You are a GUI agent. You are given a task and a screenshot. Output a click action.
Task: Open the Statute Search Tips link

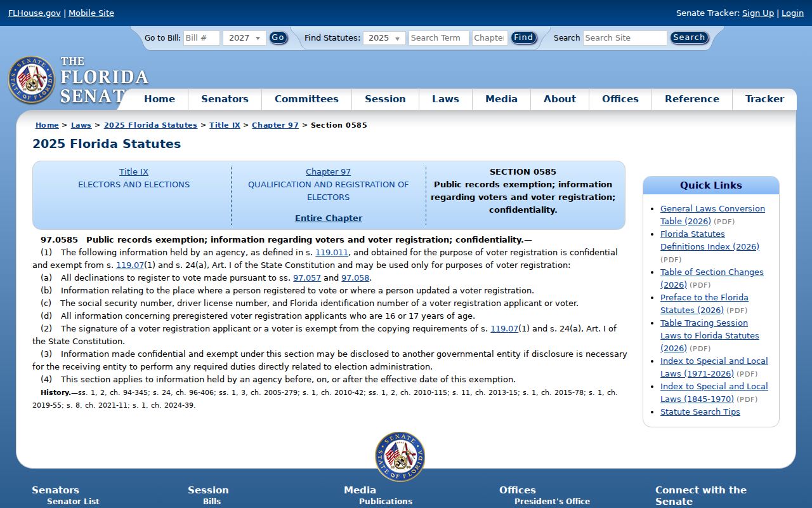[700, 412]
